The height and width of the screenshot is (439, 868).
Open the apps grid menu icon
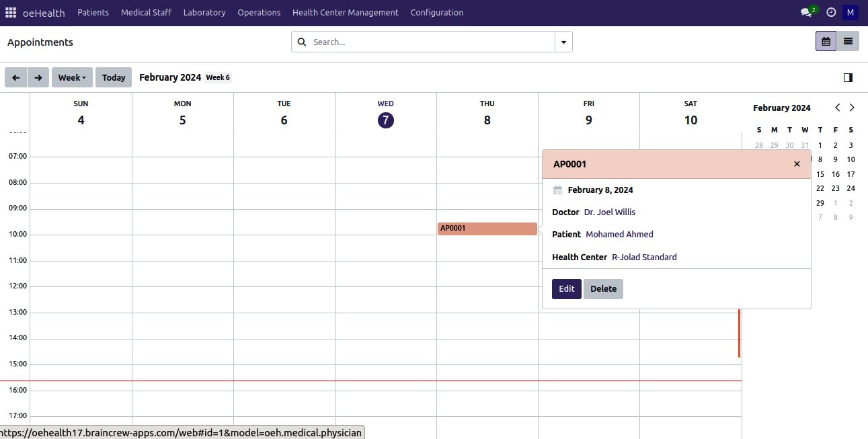point(11,12)
